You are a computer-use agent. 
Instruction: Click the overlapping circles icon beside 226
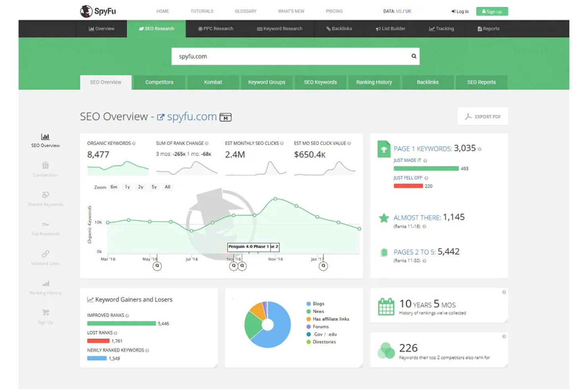point(386,350)
